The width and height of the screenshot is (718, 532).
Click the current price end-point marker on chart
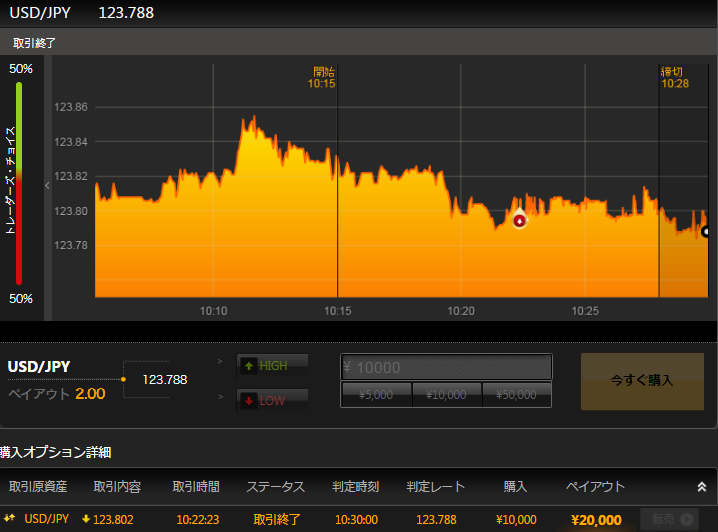pos(706,232)
